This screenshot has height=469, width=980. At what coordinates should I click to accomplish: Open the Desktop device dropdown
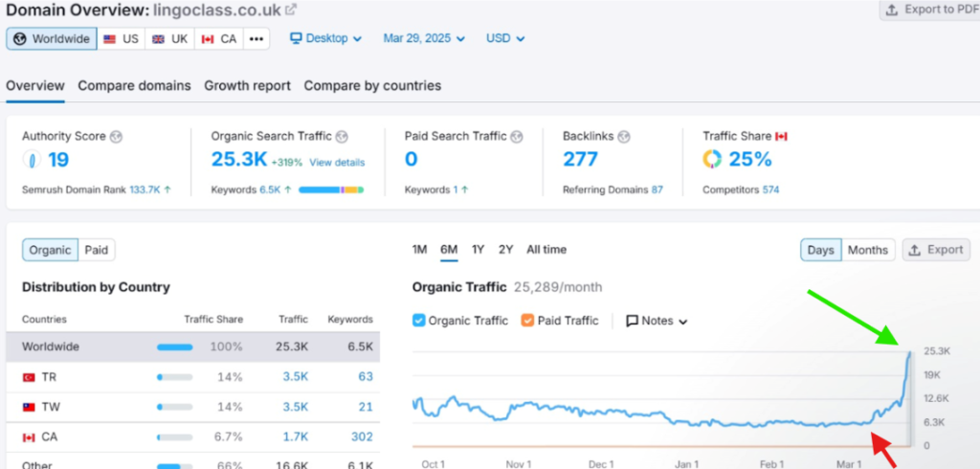tap(325, 39)
